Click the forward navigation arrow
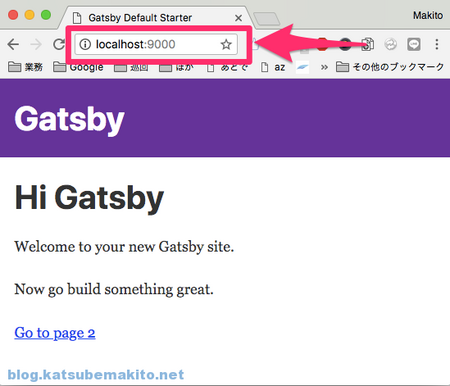Viewport: 450px width, 386px height. point(36,44)
